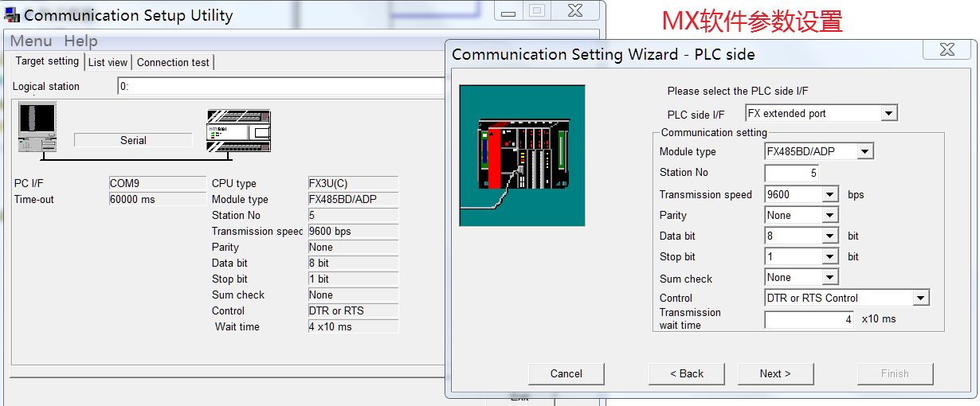This screenshot has height=406, width=980.
Task: Switch to the Connection test tab
Action: 173,62
